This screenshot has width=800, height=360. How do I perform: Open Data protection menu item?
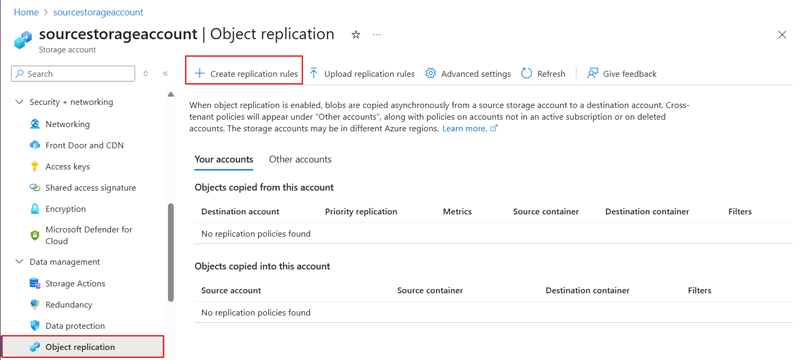(75, 326)
